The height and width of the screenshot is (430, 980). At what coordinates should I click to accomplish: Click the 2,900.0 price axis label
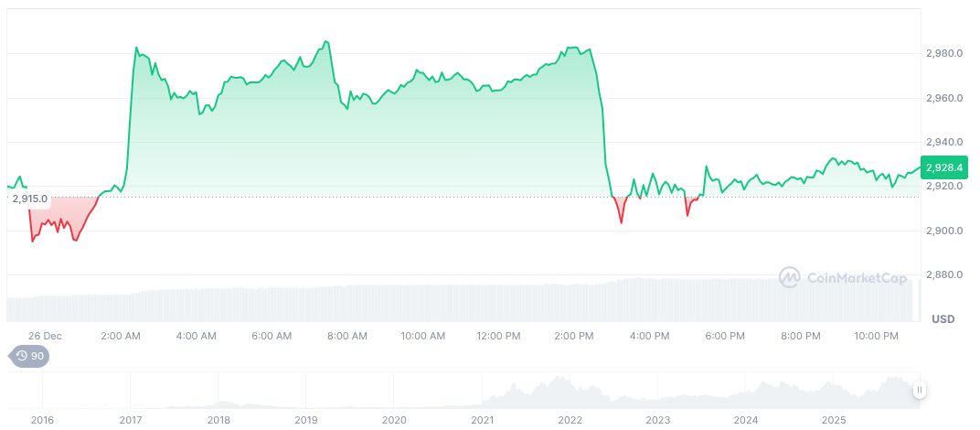(943, 231)
